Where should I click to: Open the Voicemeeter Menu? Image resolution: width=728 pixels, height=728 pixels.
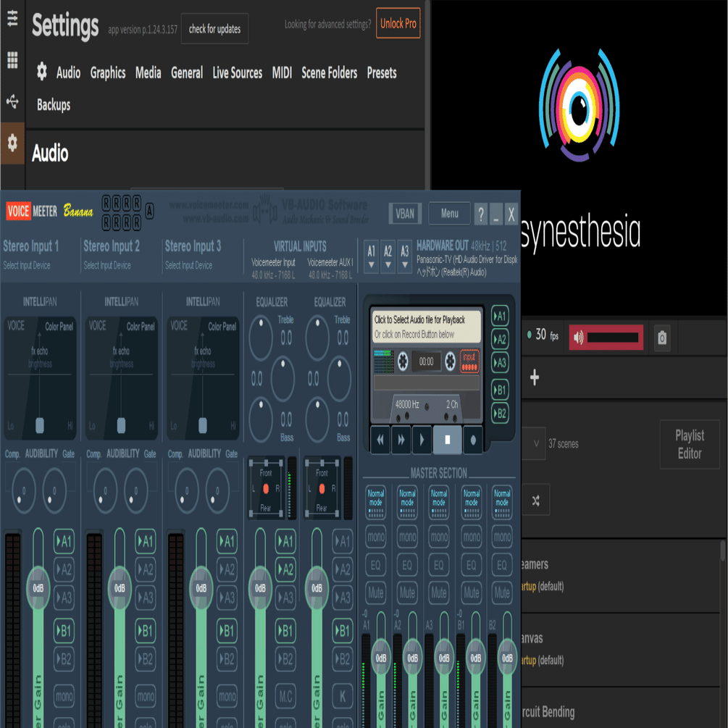(449, 214)
